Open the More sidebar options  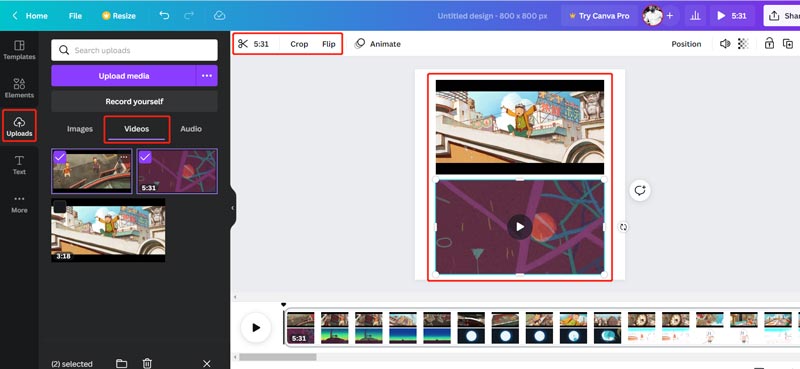(x=19, y=203)
